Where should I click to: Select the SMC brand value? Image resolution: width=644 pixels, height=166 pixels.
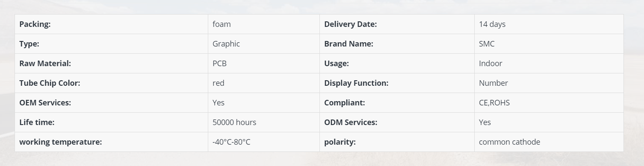(x=487, y=44)
